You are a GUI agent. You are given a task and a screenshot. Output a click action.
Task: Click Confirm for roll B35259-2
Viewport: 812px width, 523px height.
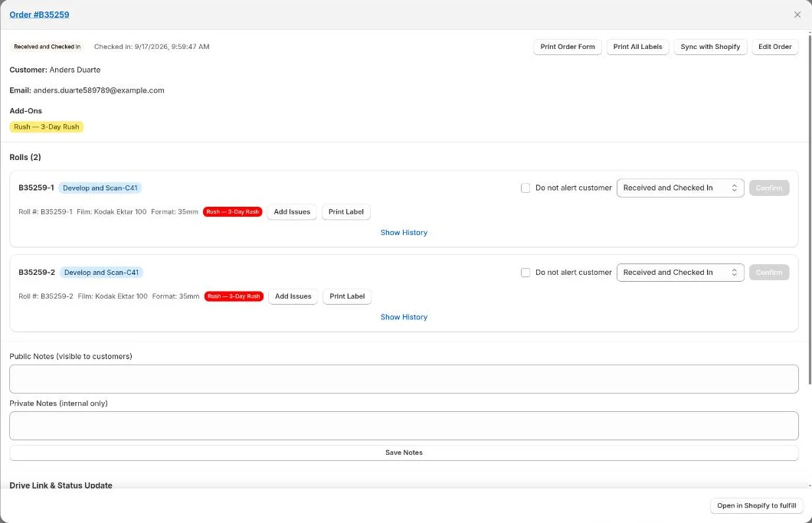(769, 273)
